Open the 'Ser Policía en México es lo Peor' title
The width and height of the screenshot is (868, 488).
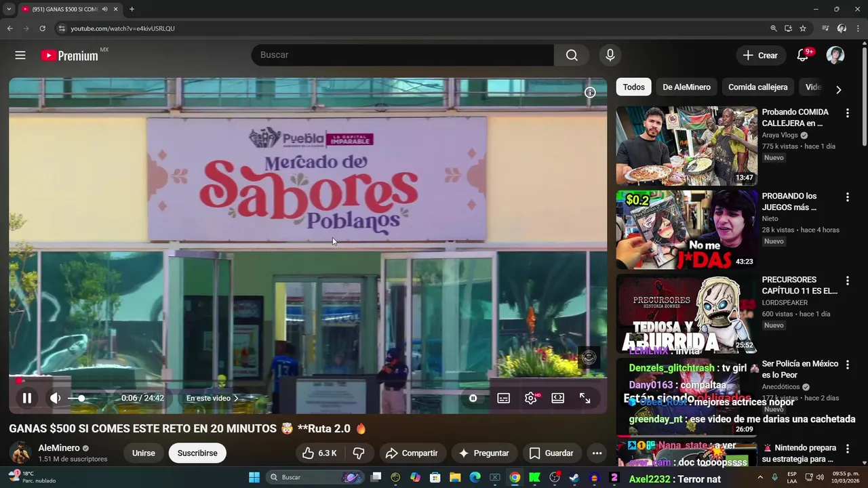point(800,369)
